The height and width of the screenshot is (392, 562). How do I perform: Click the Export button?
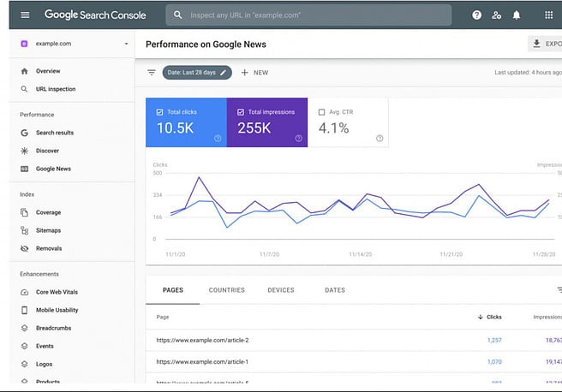point(545,44)
